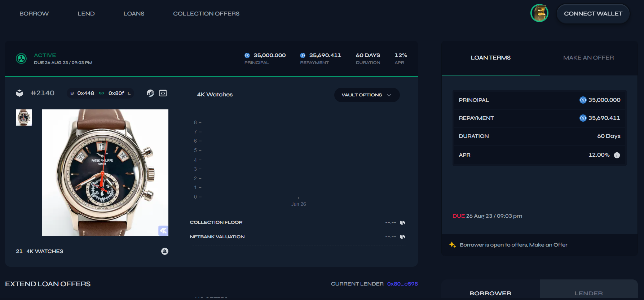Select the small watch thumbnail
Image resolution: width=644 pixels, height=300 pixels.
(x=24, y=117)
